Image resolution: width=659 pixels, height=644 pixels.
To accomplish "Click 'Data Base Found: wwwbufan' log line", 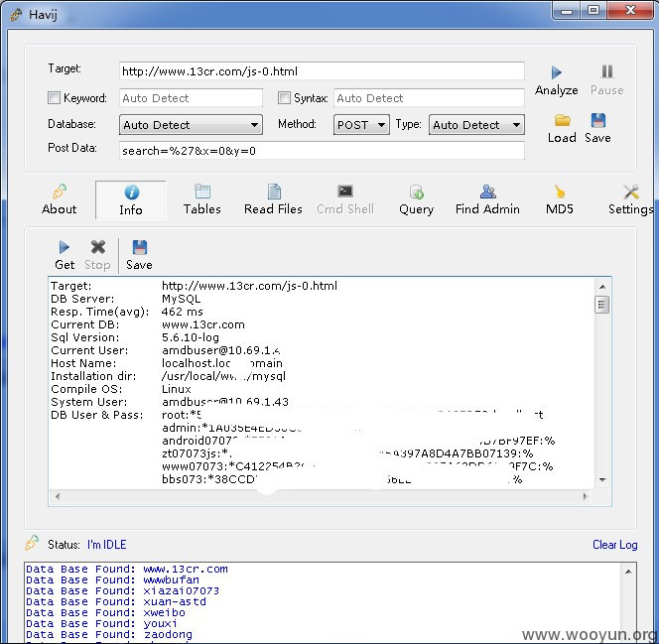I will [112, 580].
